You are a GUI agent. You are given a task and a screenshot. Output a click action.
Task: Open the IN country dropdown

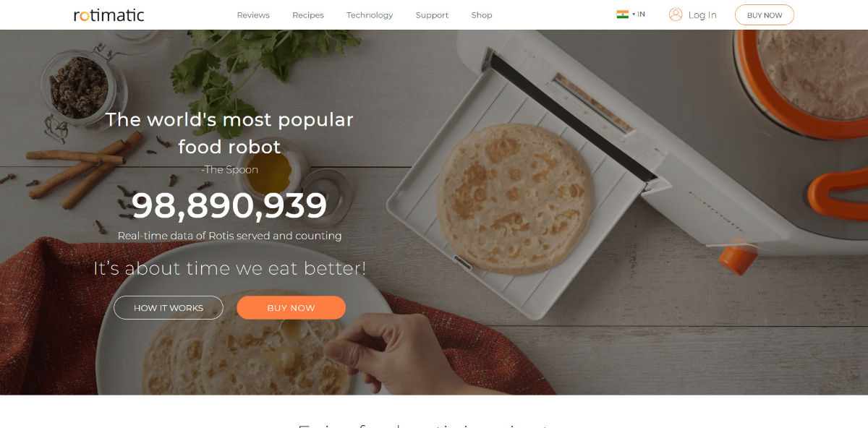point(639,14)
